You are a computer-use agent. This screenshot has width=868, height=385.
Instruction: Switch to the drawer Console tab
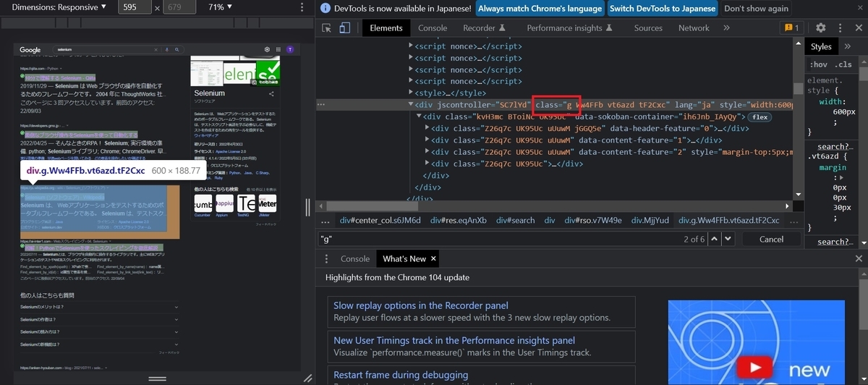coord(354,258)
